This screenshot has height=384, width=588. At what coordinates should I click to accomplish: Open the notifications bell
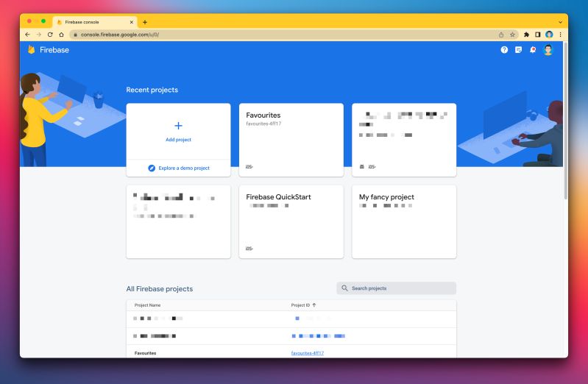coord(533,49)
